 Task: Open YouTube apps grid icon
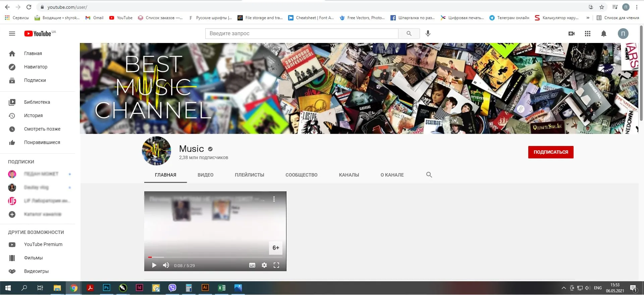pyautogui.click(x=588, y=34)
